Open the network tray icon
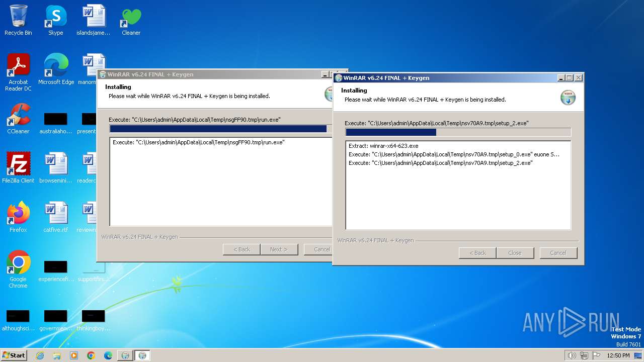This screenshot has height=362, width=644. point(584,355)
